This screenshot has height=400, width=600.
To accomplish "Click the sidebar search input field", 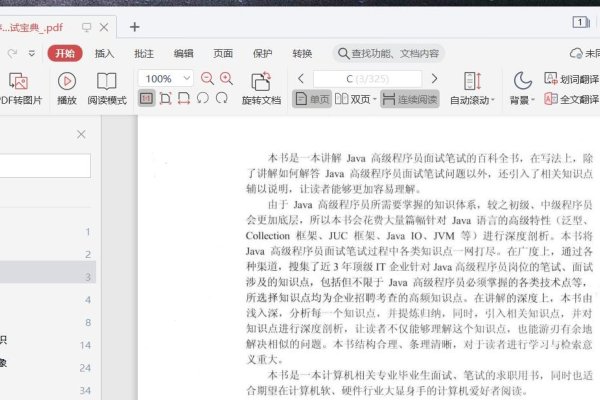I will click(x=45, y=166).
